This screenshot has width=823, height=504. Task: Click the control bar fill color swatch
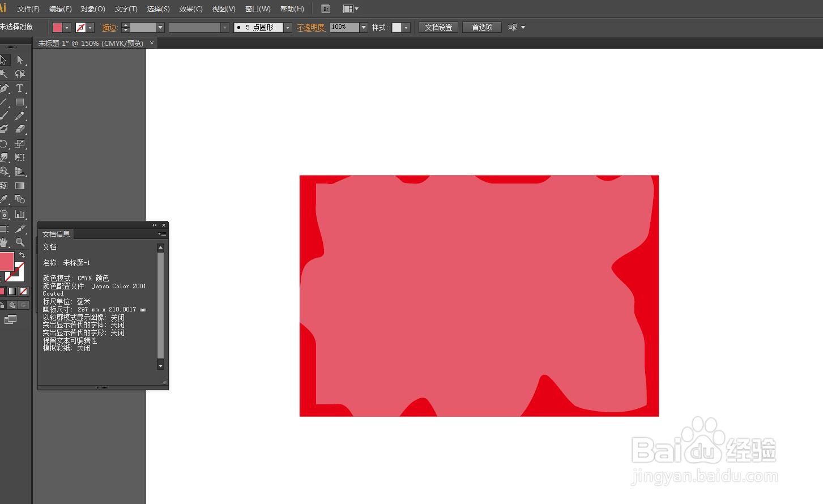[x=57, y=27]
